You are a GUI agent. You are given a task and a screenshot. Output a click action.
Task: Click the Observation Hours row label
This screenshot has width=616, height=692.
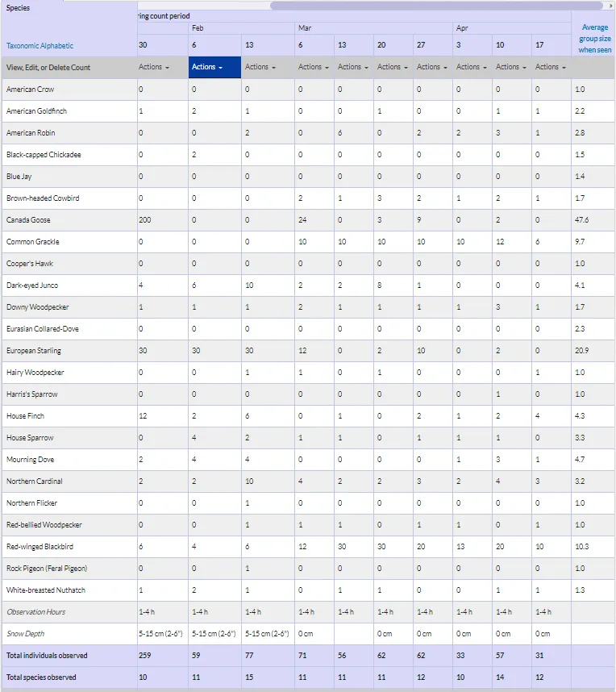(35, 612)
